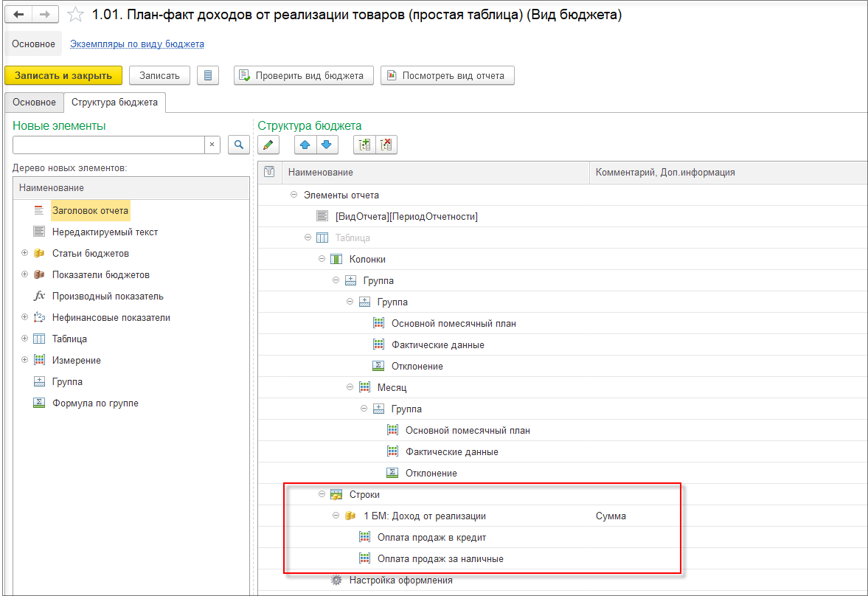The image size is (868, 596).
Task: Click the Проверить вид бюджета button
Action: click(303, 75)
